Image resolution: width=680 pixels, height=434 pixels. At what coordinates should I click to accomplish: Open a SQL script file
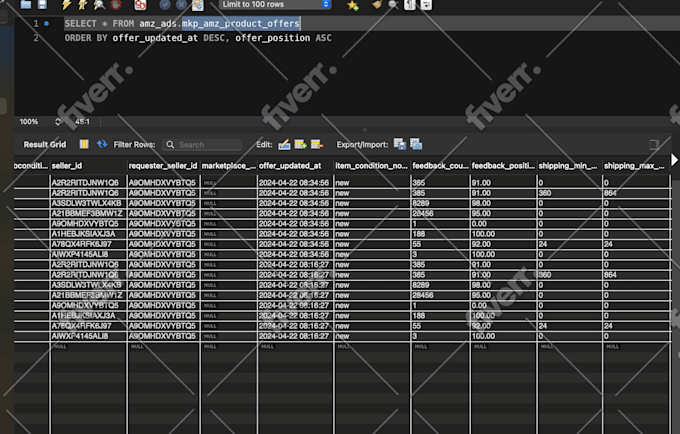tap(26, 5)
